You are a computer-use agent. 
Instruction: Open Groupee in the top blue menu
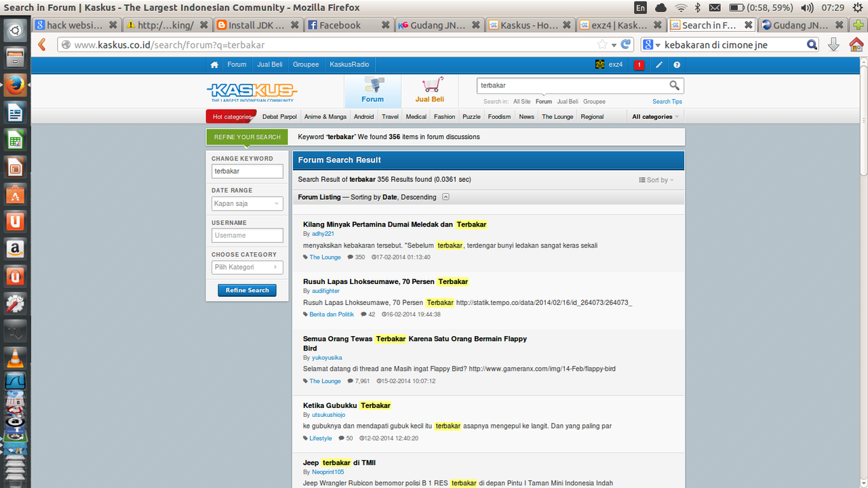pyautogui.click(x=306, y=65)
